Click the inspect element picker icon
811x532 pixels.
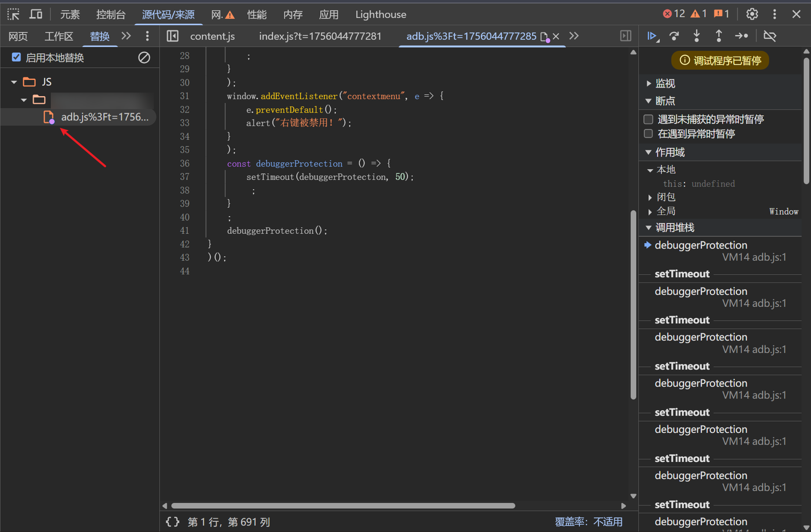(x=13, y=14)
